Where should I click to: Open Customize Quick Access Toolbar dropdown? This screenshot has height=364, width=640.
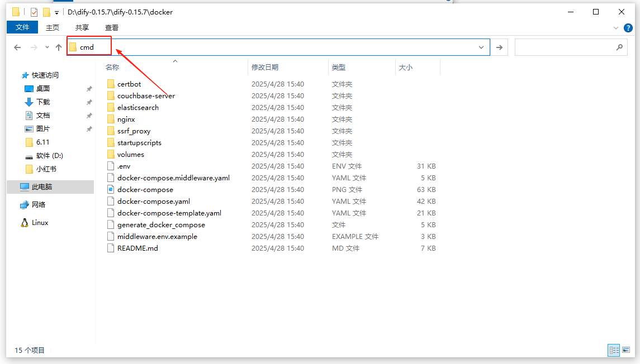point(56,12)
